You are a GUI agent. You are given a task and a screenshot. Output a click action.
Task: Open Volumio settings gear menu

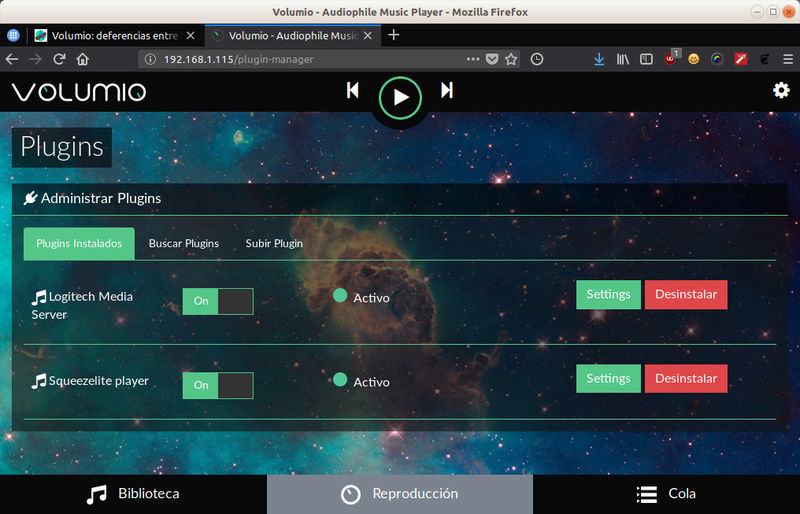pyautogui.click(x=781, y=90)
